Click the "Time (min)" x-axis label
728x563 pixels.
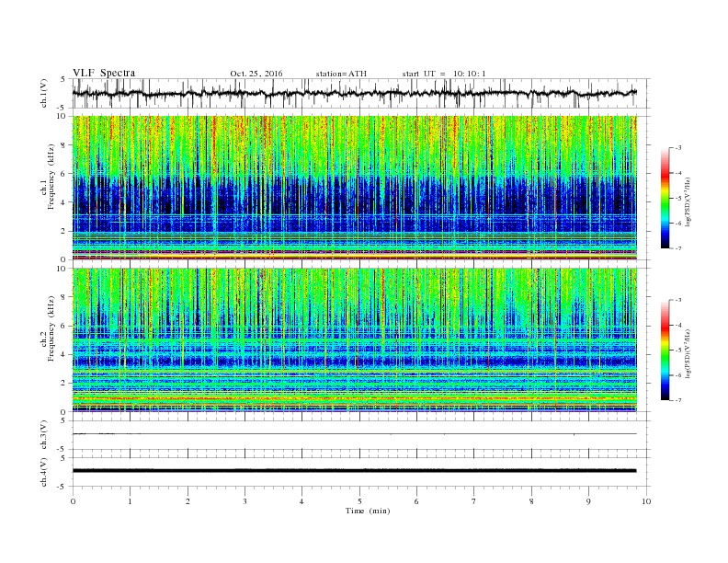point(368,511)
